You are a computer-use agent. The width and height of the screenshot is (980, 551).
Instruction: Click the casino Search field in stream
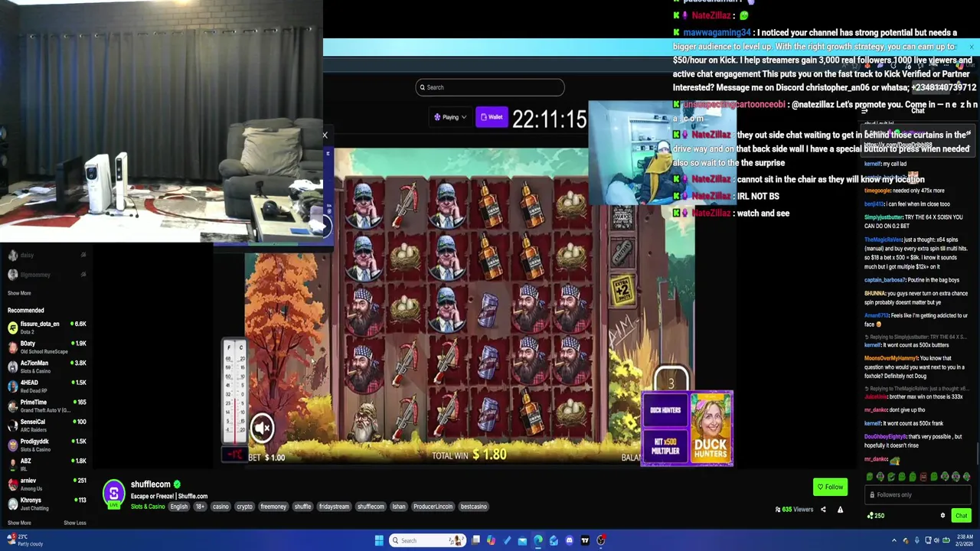490,87
